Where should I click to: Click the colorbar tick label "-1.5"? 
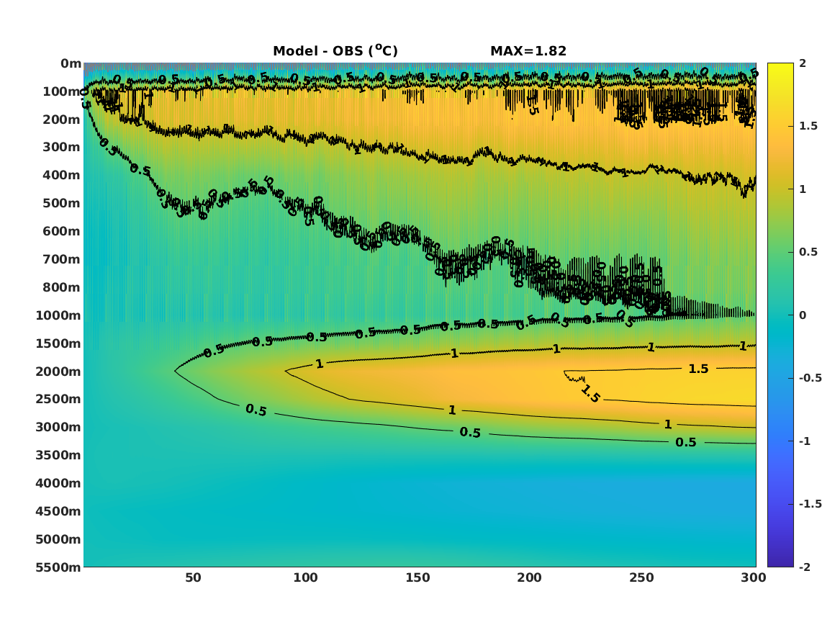click(810, 503)
